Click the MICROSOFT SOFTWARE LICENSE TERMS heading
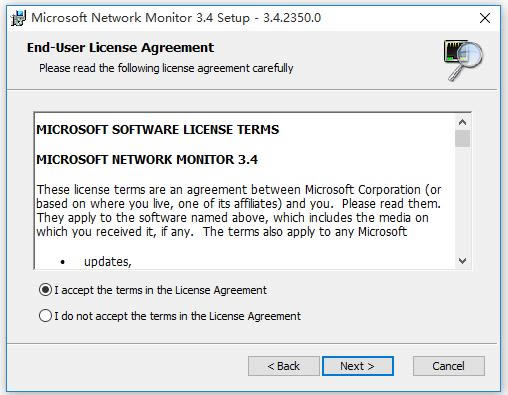 pyautogui.click(x=158, y=129)
